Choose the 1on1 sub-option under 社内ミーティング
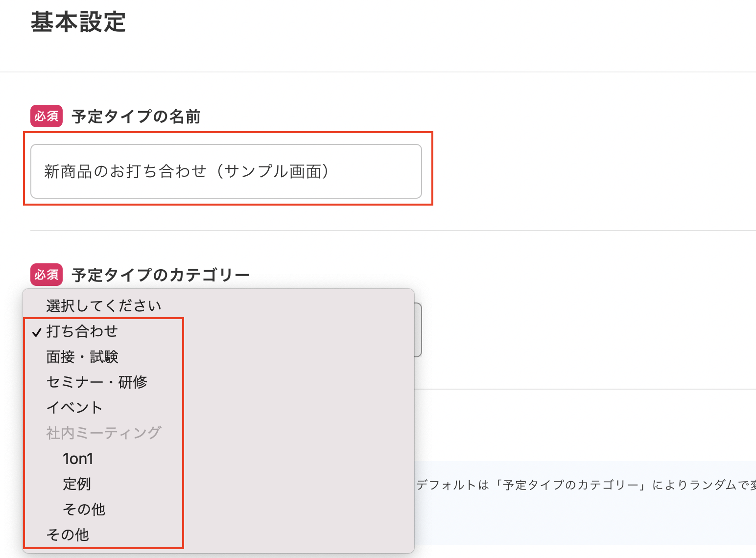The height and width of the screenshot is (558, 756). 77,459
